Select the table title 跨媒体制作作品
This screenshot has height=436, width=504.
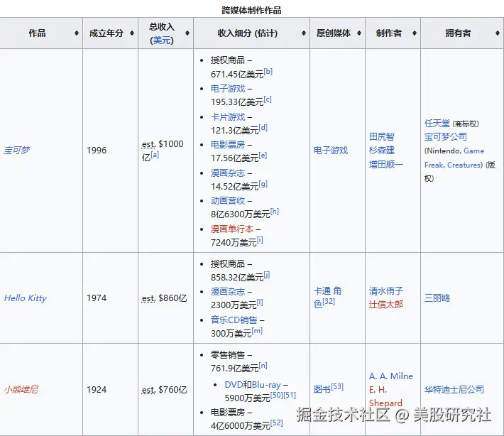click(251, 11)
